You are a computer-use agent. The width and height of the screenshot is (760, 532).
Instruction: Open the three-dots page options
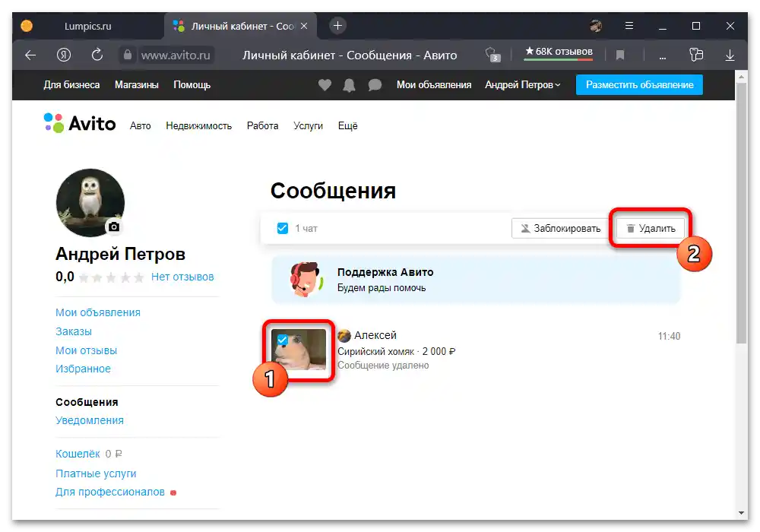[663, 57]
